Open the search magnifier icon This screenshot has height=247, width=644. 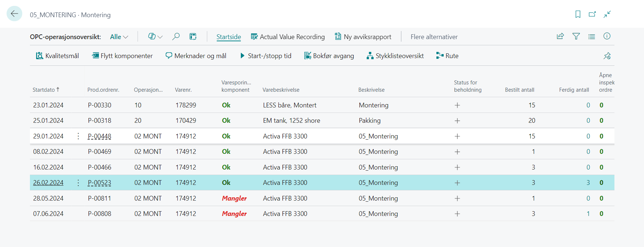[176, 37]
